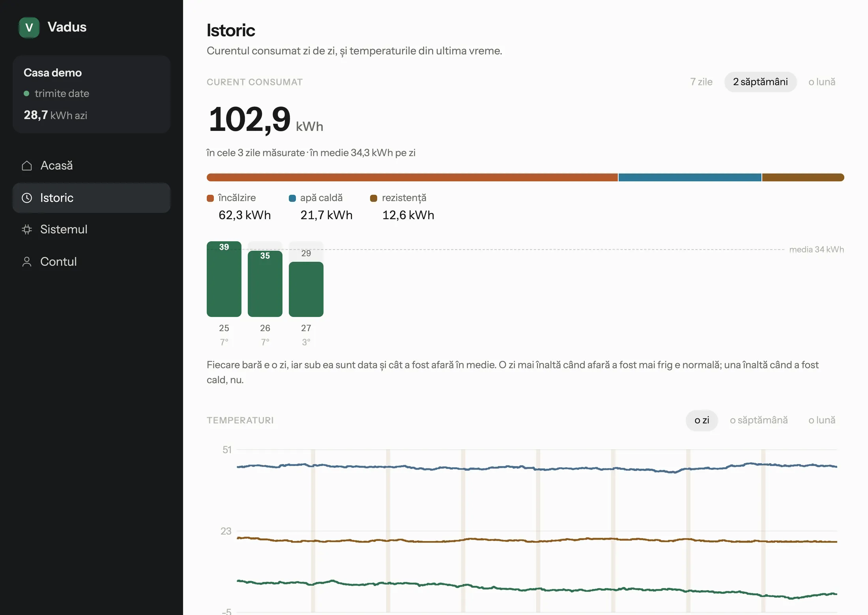The image size is (868, 615).
Task: Click the brown resistance segment of the bar
Action: click(x=803, y=177)
